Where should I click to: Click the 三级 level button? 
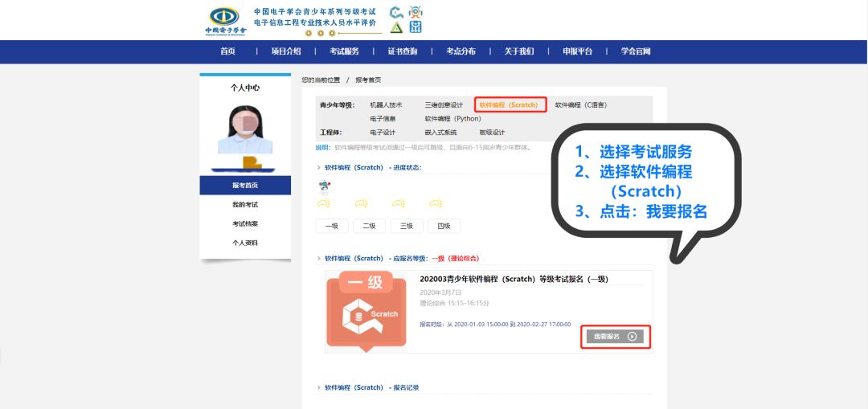pos(407,226)
